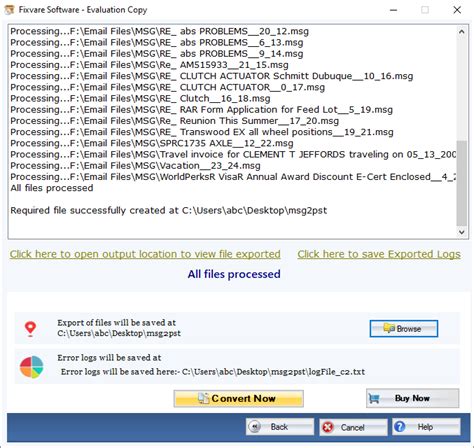The width and height of the screenshot is (474, 448).
Task: Click the log scrollbar down arrow
Action: [x=462, y=232]
